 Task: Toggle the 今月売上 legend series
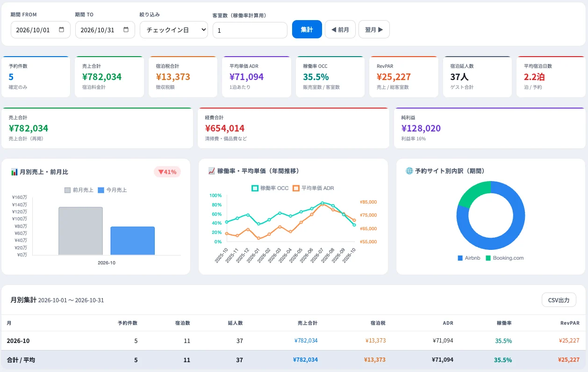112,190
